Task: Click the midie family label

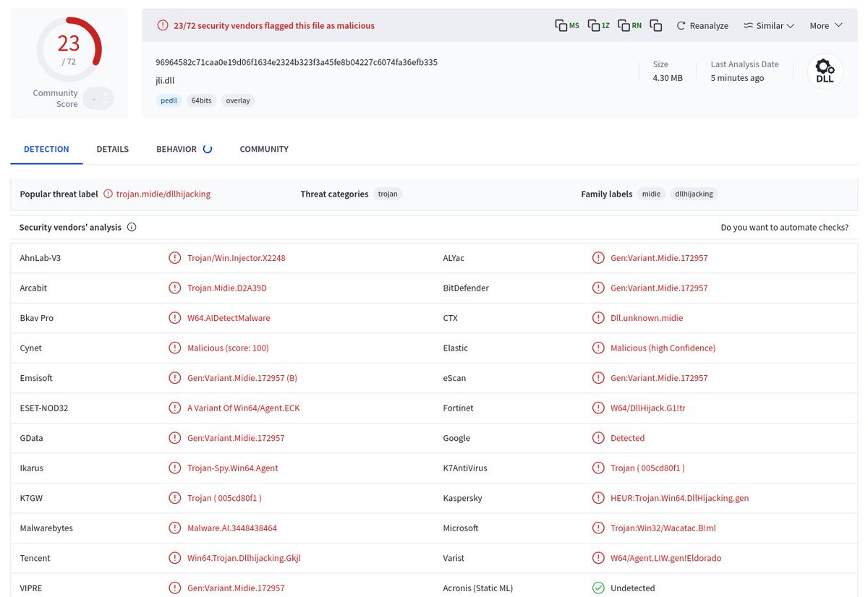Action: [651, 194]
